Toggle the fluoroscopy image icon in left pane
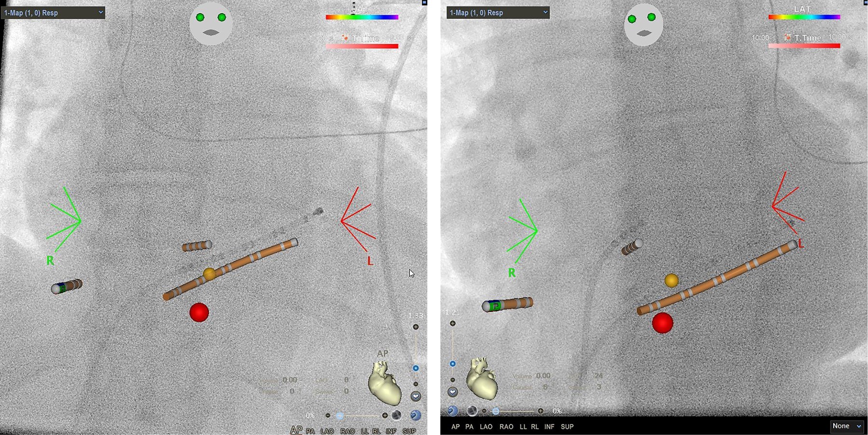The height and width of the screenshot is (435, 868). [396, 415]
